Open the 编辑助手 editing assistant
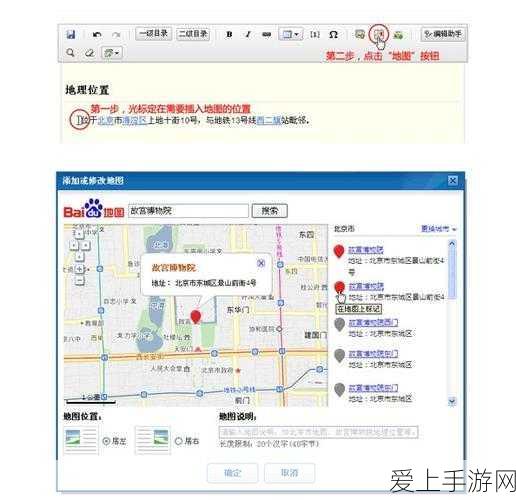Viewport: 516px width, 500px height. point(443,34)
